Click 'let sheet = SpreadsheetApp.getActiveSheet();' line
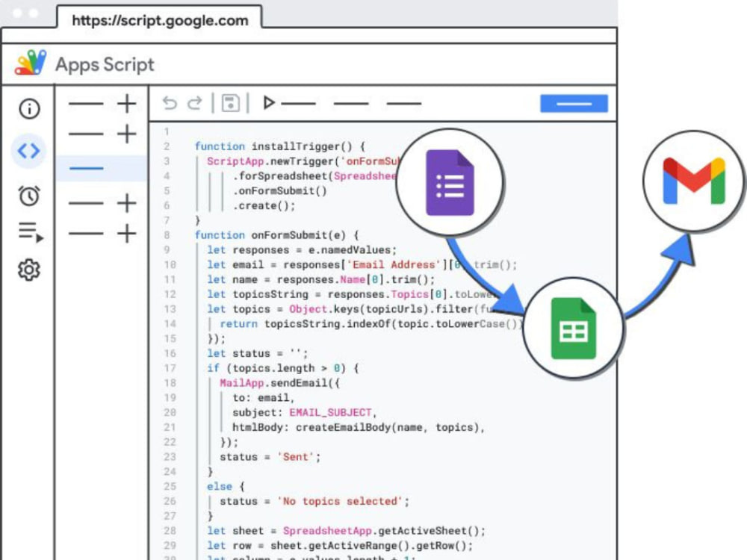The image size is (747, 560). (x=347, y=530)
